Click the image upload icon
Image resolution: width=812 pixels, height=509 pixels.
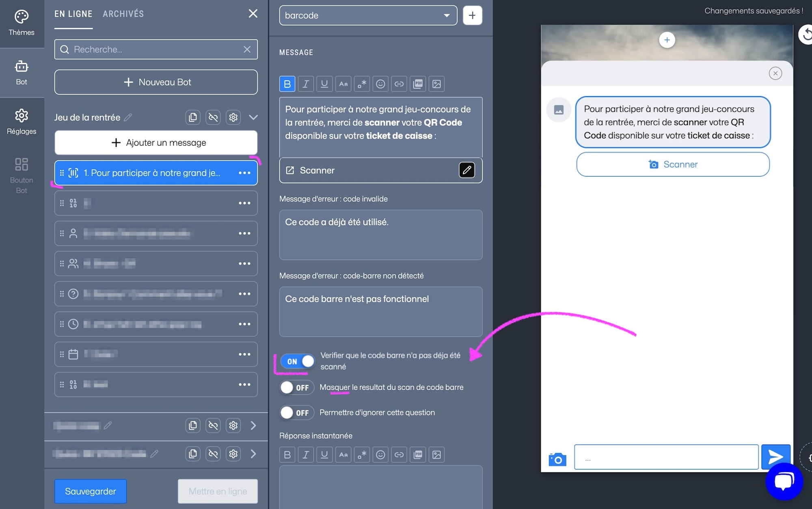point(437,83)
